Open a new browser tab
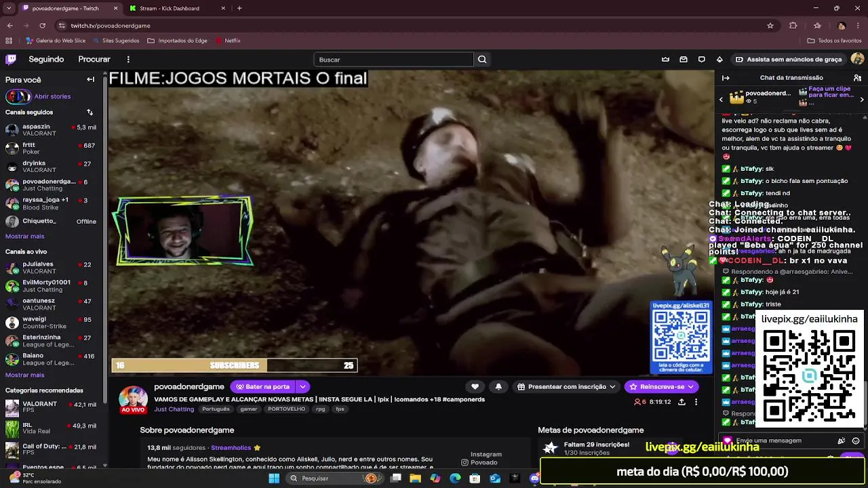Image resolution: width=868 pixels, height=488 pixels. pyautogui.click(x=239, y=8)
